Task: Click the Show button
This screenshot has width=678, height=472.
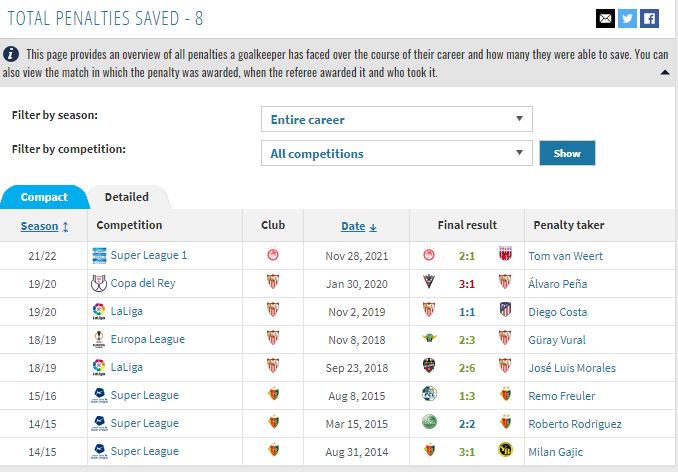Action: click(567, 153)
